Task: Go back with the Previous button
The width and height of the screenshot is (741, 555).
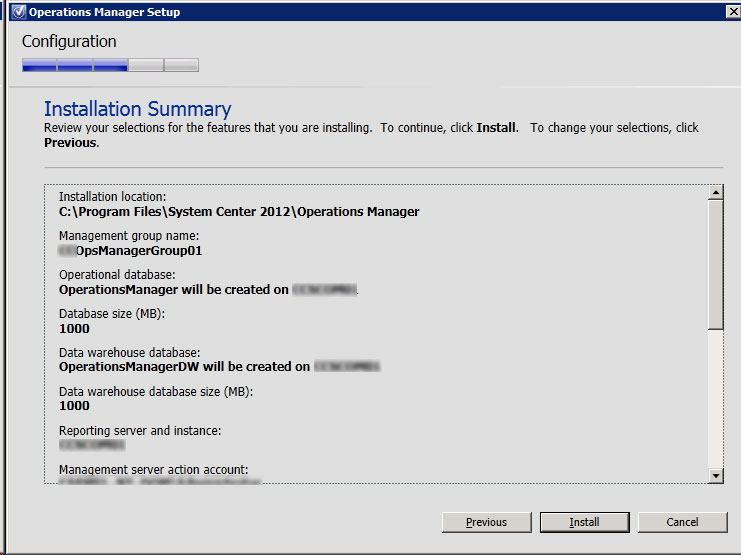Action: [x=487, y=522]
